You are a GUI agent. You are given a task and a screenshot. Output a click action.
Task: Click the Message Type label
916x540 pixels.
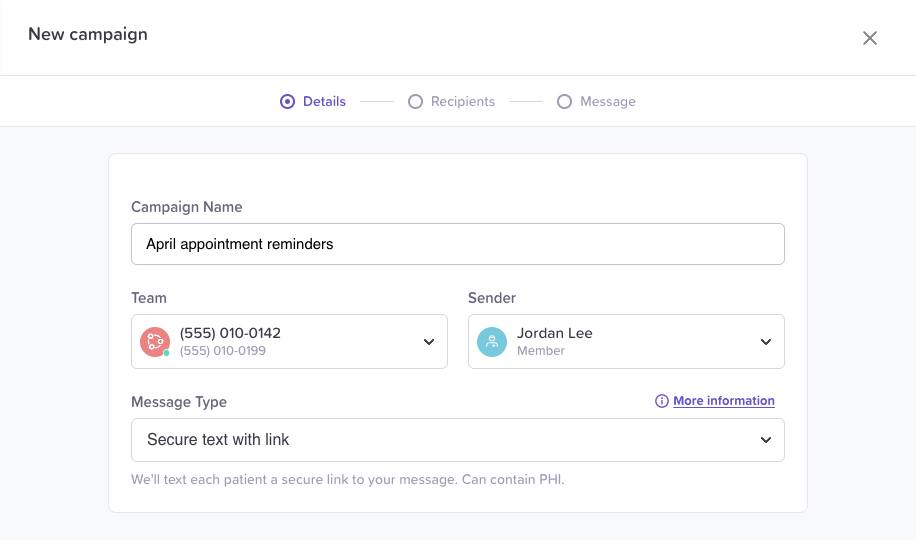pos(179,402)
